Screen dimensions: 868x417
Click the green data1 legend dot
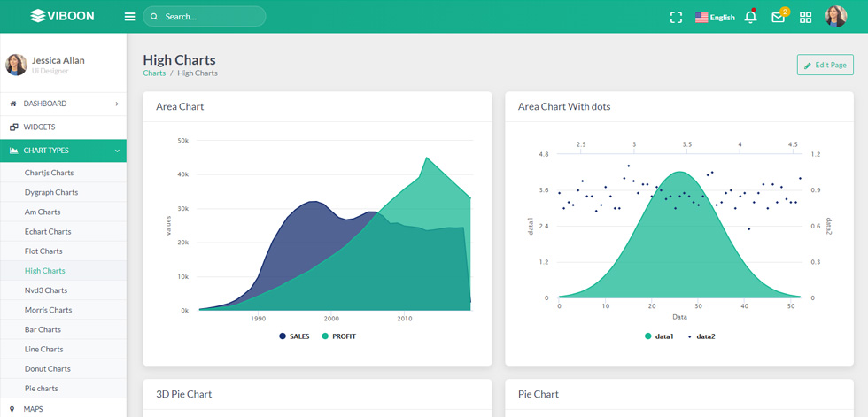click(647, 336)
